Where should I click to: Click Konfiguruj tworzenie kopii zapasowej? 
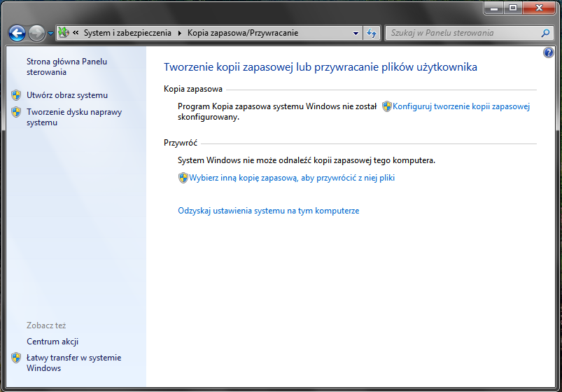(461, 106)
